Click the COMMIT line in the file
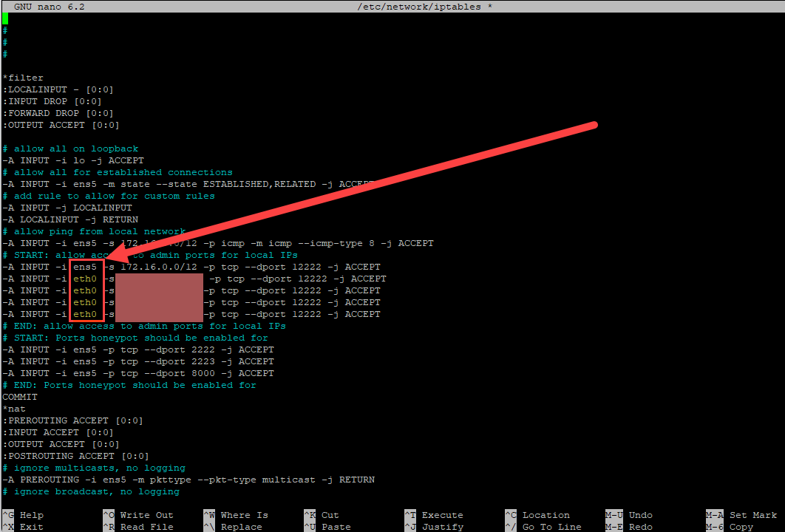Viewport: 785px width, 532px height. tap(20, 397)
